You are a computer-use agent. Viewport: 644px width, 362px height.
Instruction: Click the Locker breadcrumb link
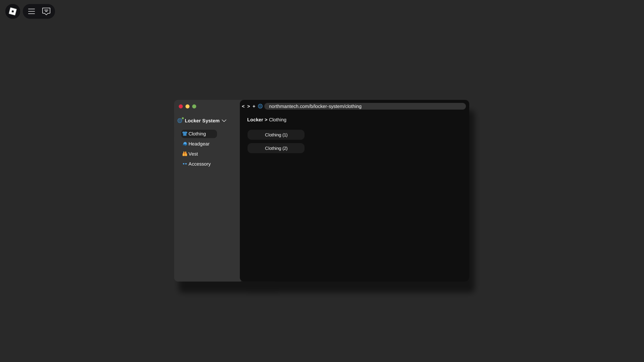click(x=256, y=120)
